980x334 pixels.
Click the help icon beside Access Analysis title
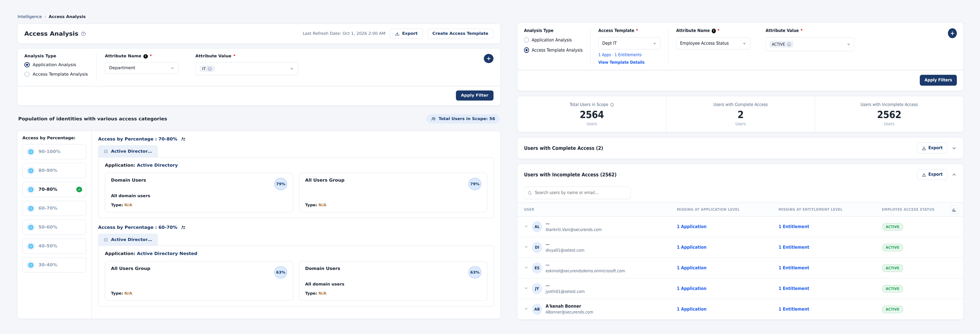pyautogui.click(x=83, y=34)
